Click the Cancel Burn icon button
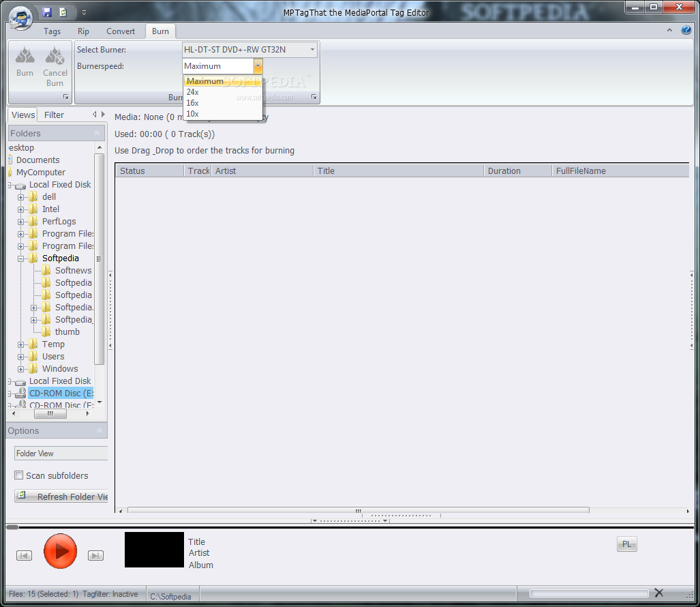 55,66
